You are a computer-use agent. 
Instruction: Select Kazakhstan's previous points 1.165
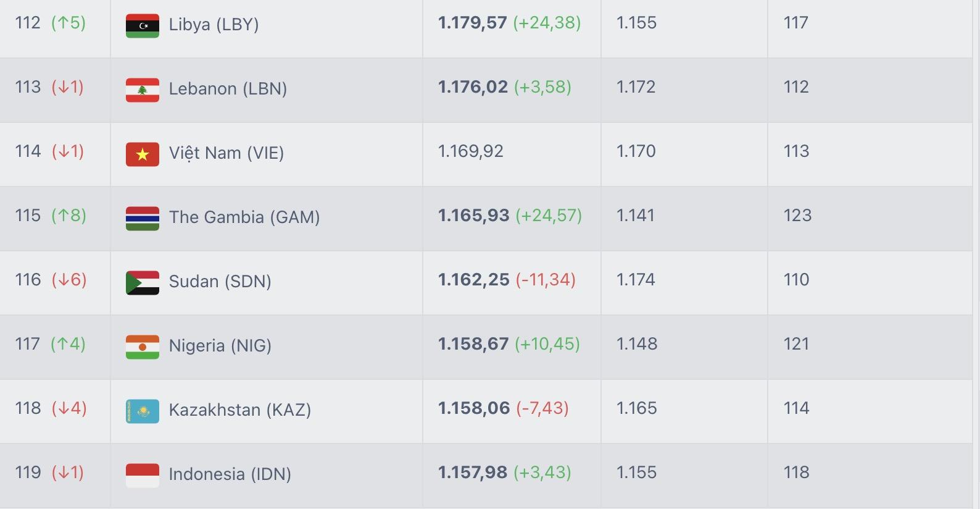point(637,408)
